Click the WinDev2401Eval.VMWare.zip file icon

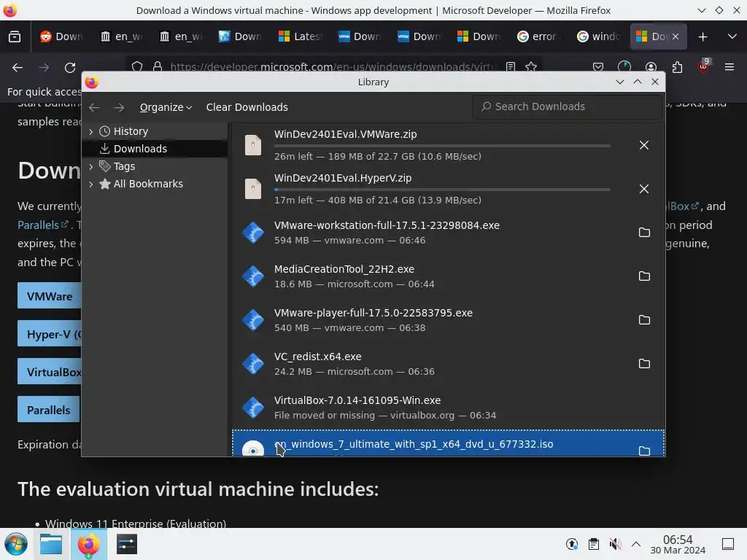[x=253, y=145]
